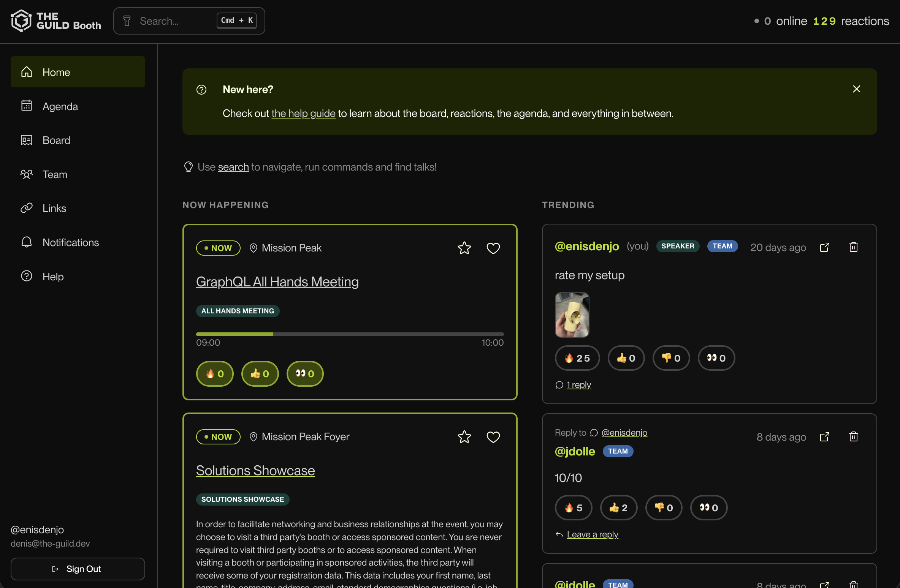Click the flashlight icon in search bar
Viewport: 900px width, 588px height.
127,21
